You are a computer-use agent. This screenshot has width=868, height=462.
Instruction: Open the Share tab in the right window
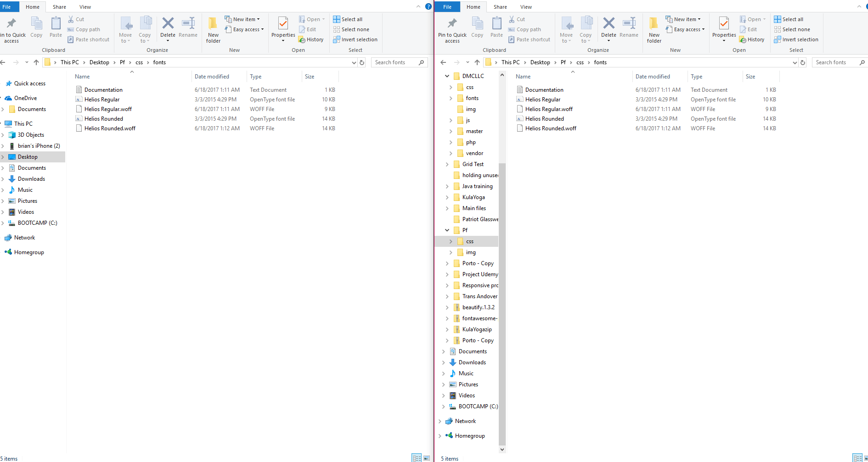click(500, 7)
